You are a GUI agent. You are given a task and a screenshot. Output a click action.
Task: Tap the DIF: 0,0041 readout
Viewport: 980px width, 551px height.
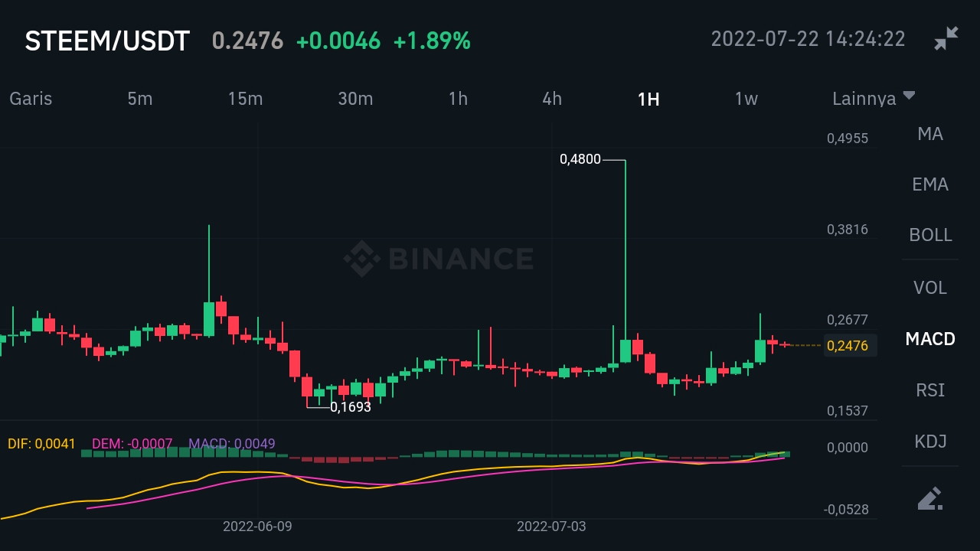pos(41,443)
